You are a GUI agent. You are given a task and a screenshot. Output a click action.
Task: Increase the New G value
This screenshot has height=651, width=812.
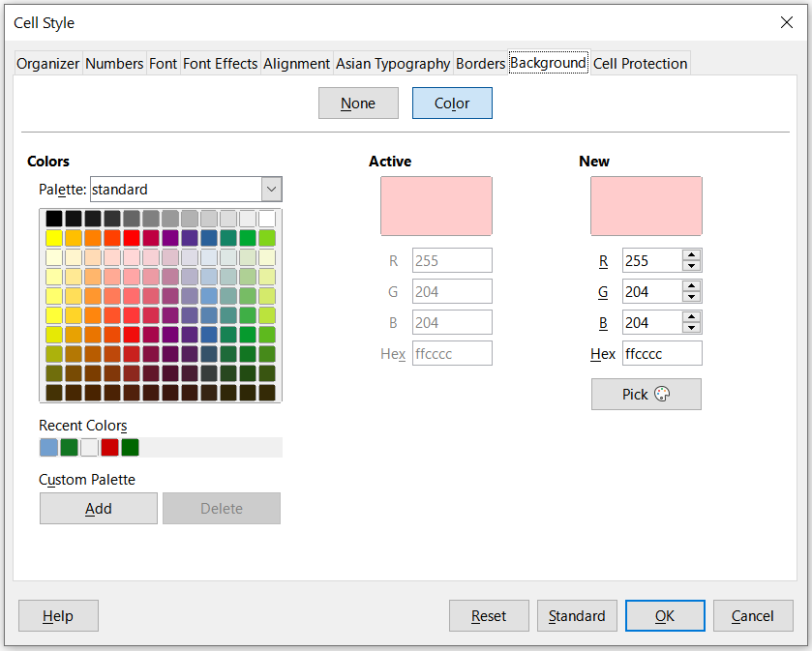click(x=691, y=285)
